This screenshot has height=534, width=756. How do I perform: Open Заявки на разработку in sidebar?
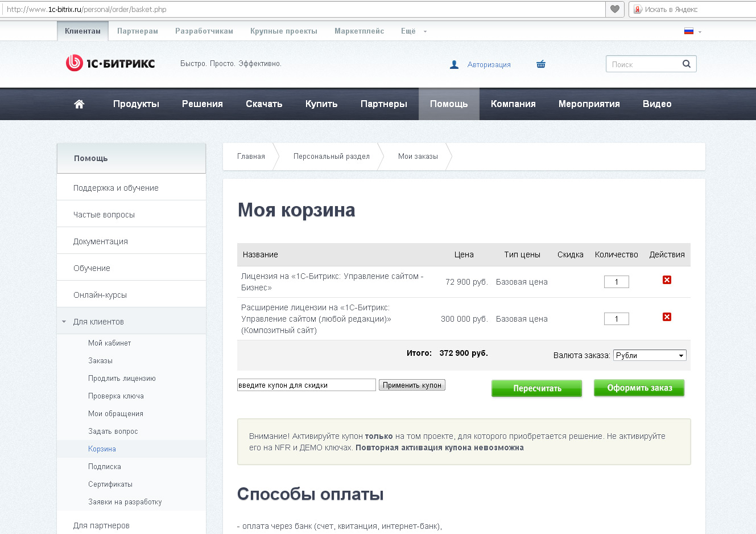pyautogui.click(x=125, y=502)
